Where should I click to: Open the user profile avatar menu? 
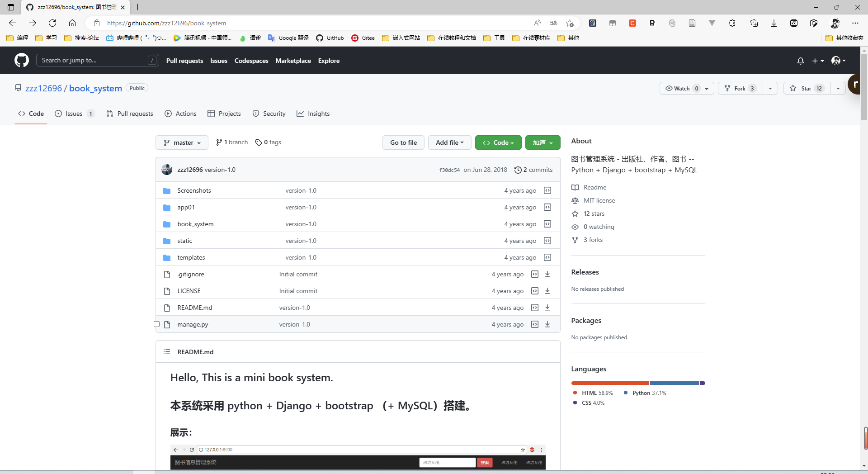[x=839, y=61]
